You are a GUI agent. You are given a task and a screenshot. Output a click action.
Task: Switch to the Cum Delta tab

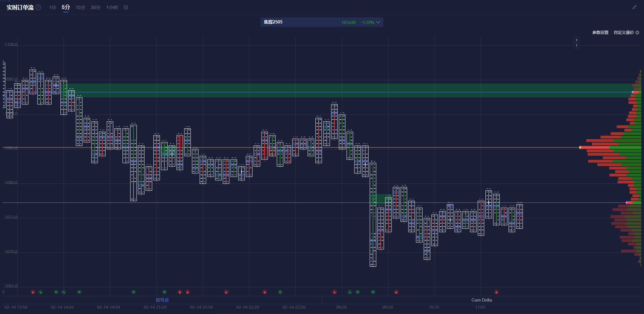[481, 300]
